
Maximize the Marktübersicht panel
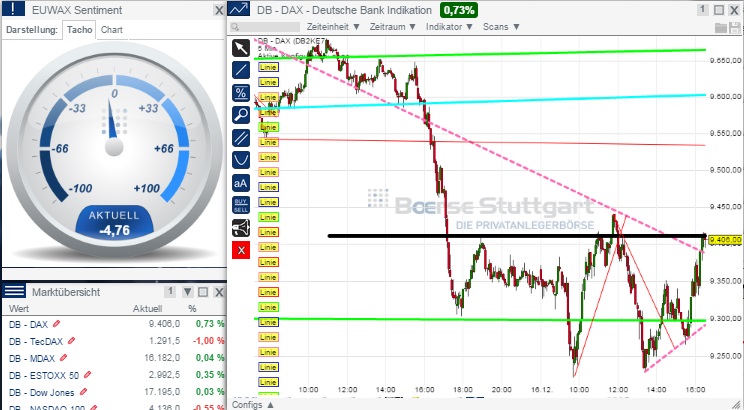click(x=203, y=292)
